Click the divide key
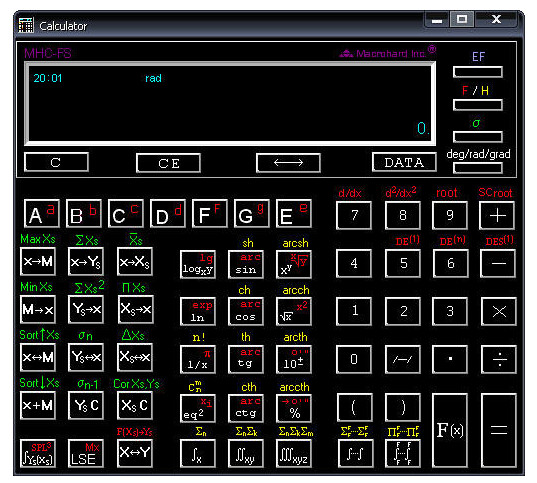The image size is (537, 483). [499, 359]
